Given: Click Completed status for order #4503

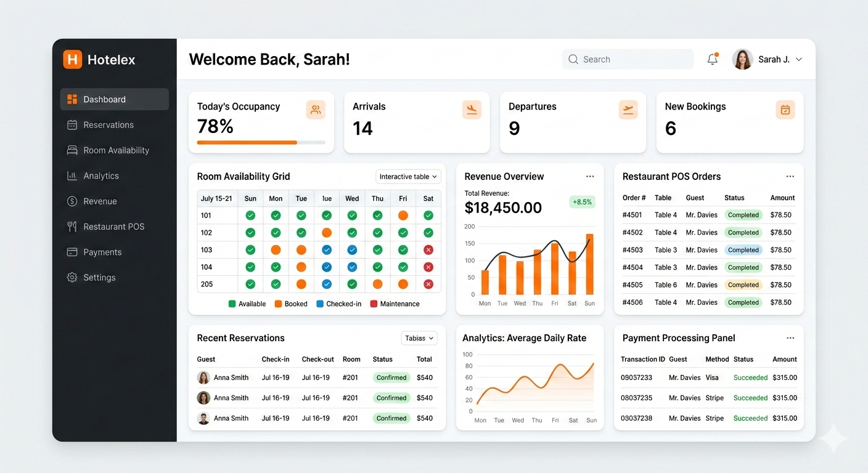Looking at the screenshot, I should point(743,250).
